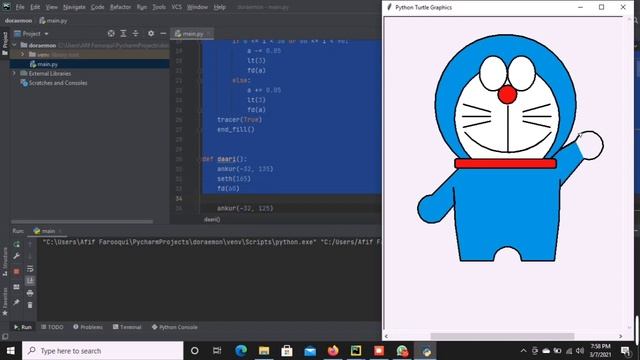Open the Refactor menu
This screenshot has height=360, width=640.
(120, 7)
